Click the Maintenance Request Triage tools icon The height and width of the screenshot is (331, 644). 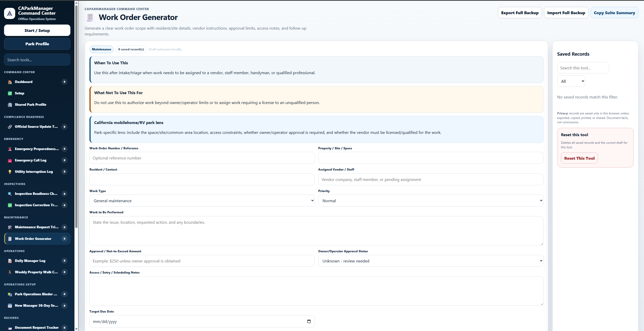click(10, 227)
